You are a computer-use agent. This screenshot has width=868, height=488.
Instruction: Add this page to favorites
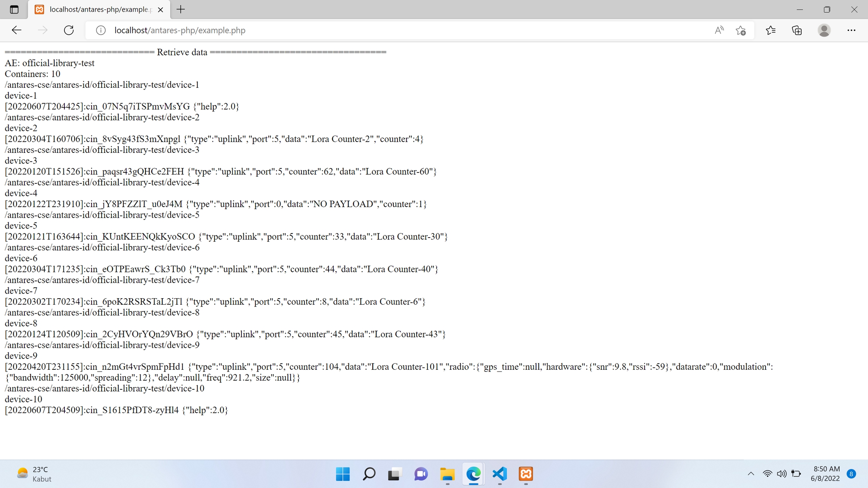[741, 30]
